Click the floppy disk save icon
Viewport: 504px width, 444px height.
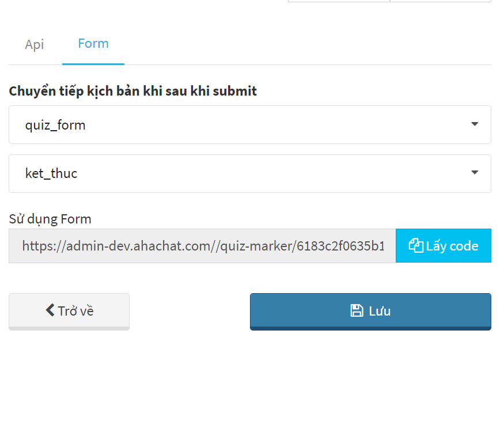[357, 311]
